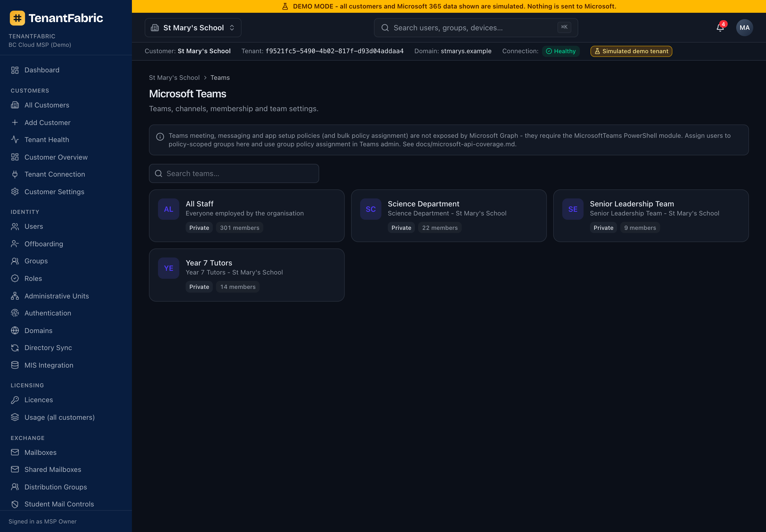Click the Customer Settings gear icon
Screen dimensions: 766x532
[x=15, y=192]
